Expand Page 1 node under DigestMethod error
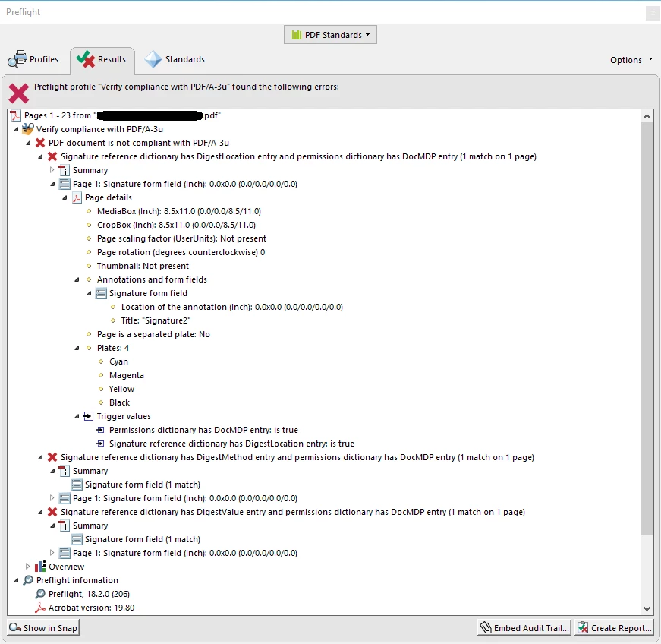661x644 pixels. click(52, 498)
